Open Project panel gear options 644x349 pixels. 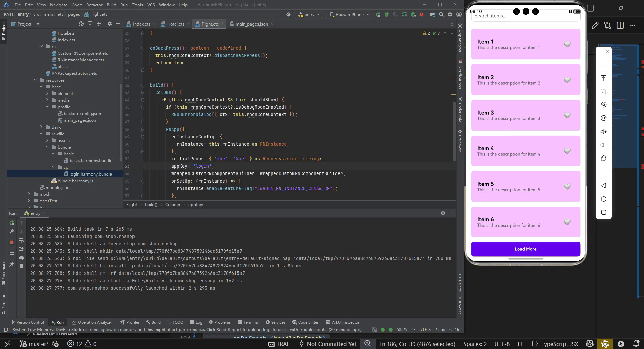click(109, 24)
